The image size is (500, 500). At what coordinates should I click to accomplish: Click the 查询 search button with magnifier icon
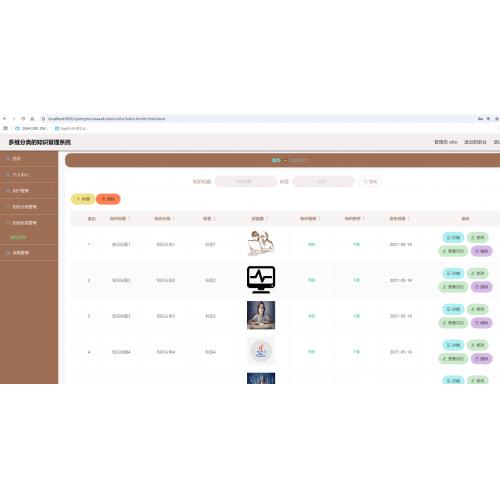370,181
